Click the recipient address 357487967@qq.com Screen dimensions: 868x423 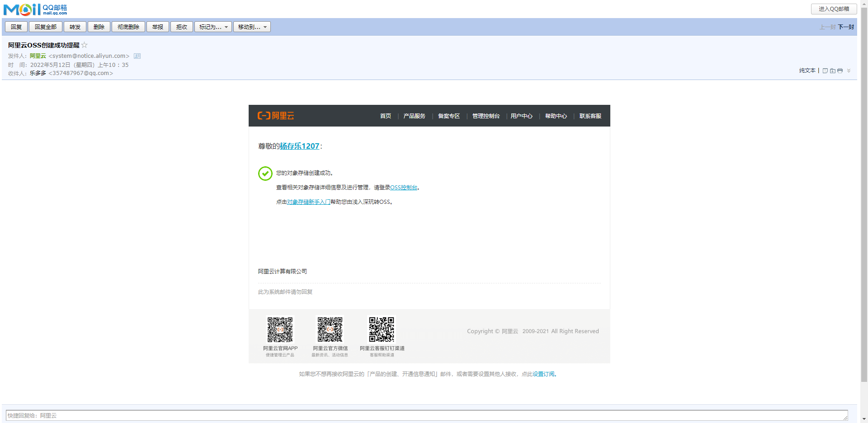coord(81,73)
